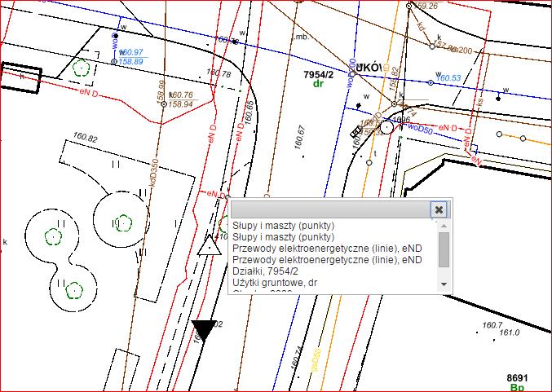The width and height of the screenshot is (552, 392).
Task: Click parcel number label 8691
Action: point(517,378)
